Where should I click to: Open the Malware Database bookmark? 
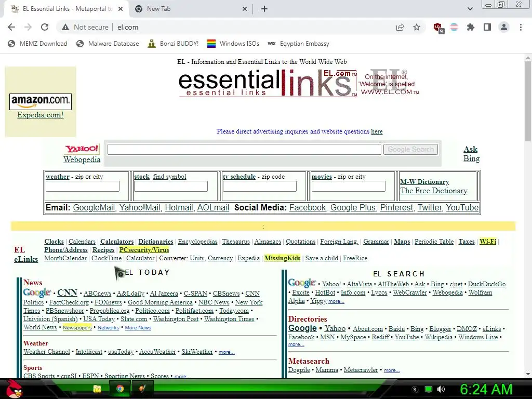108,44
